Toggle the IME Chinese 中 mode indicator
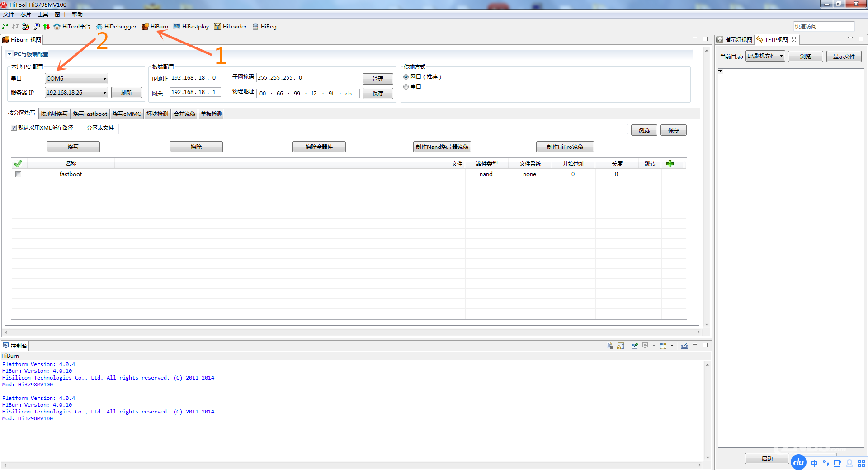 pyautogui.click(x=814, y=463)
